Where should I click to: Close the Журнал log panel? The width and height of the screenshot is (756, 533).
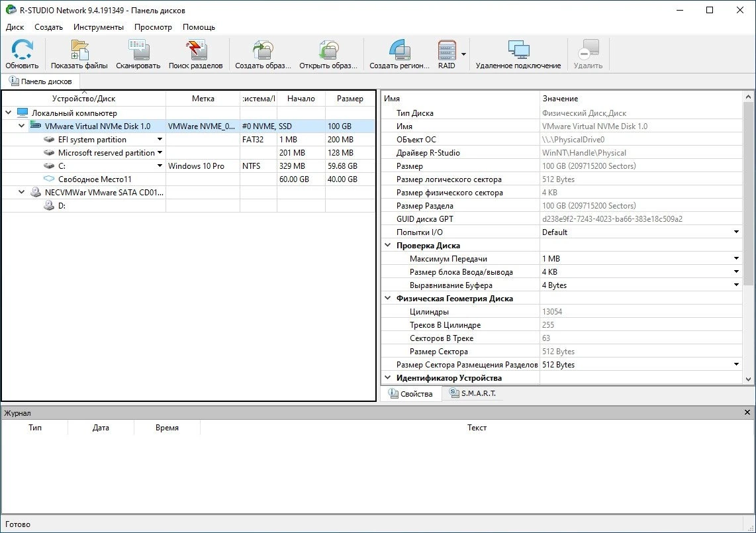click(747, 412)
